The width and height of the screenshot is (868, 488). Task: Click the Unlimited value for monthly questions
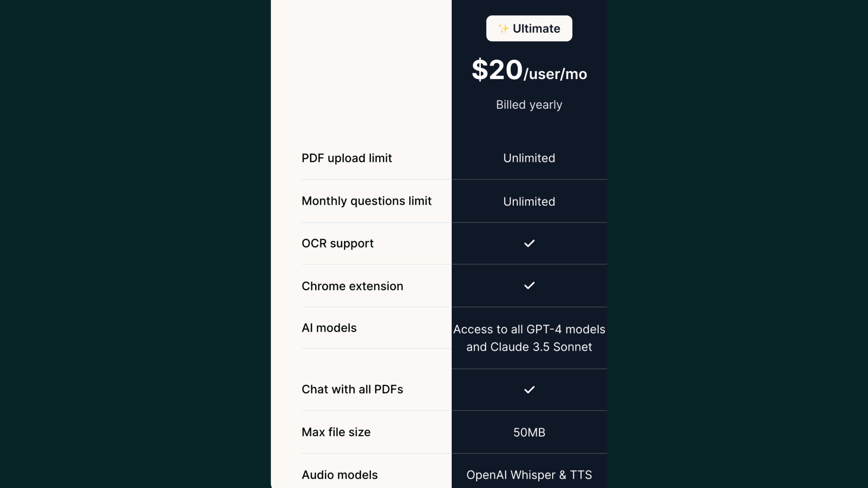tap(529, 201)
